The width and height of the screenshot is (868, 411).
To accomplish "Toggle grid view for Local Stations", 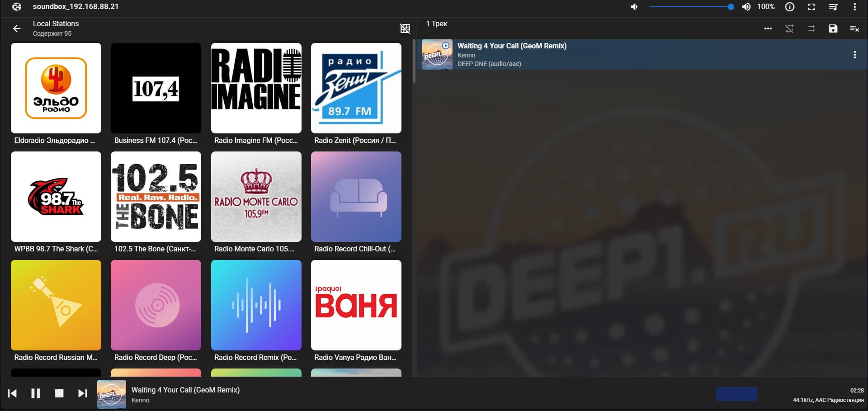I will pyautogui.click(x=405, y=28).
